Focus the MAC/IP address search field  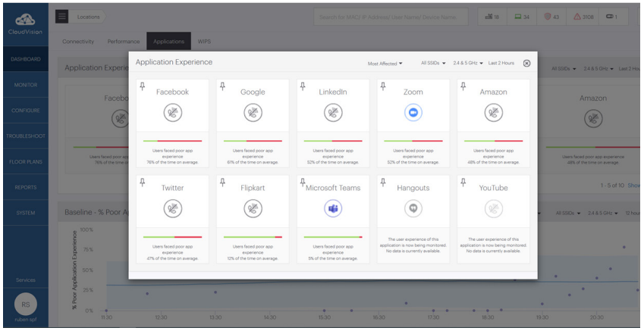click(391, 17)
